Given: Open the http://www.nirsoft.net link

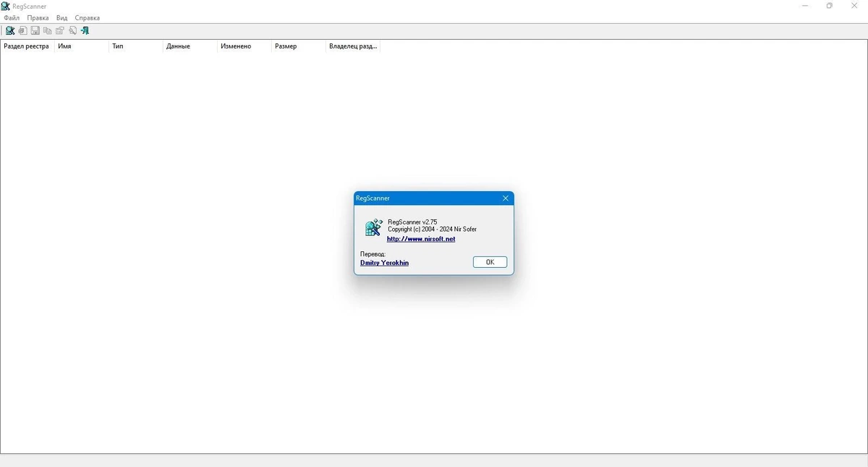Looking at the screenshot, I should click(421, 239).
